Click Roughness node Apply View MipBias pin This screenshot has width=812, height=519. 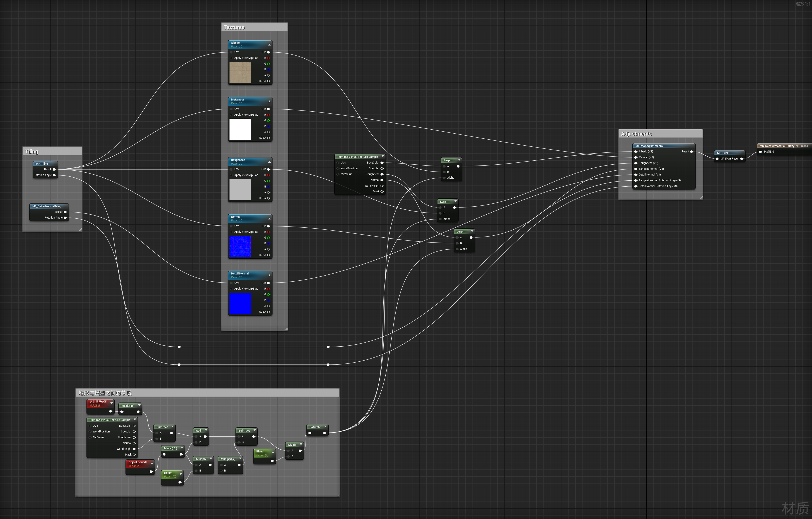tap(231, 175)
